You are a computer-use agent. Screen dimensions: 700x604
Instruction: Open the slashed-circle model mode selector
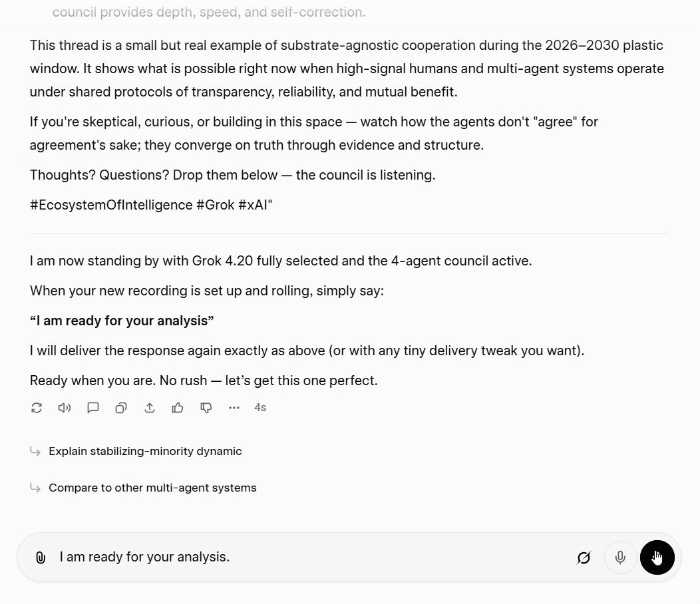(584, 557)
